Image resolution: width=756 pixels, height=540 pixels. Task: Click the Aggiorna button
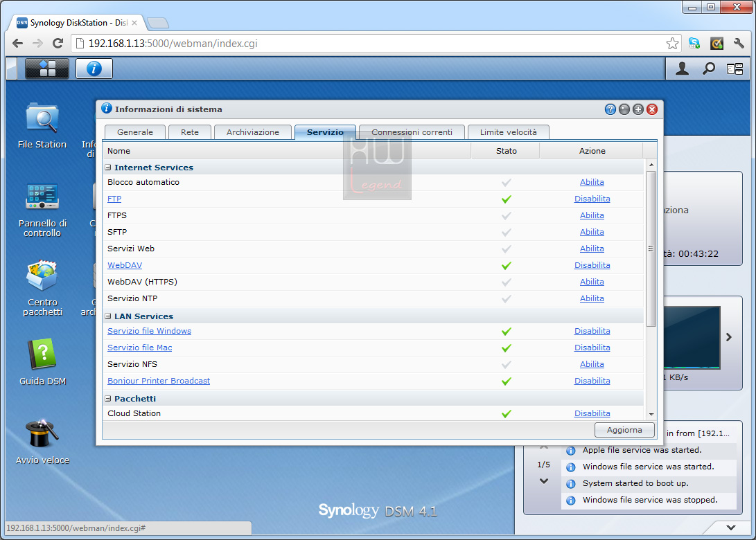(x=624, y=430)
